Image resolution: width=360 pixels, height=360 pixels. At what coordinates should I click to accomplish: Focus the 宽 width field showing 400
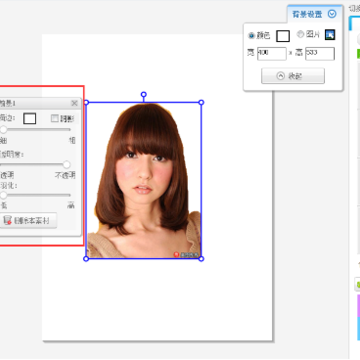[x=272, y=54]
